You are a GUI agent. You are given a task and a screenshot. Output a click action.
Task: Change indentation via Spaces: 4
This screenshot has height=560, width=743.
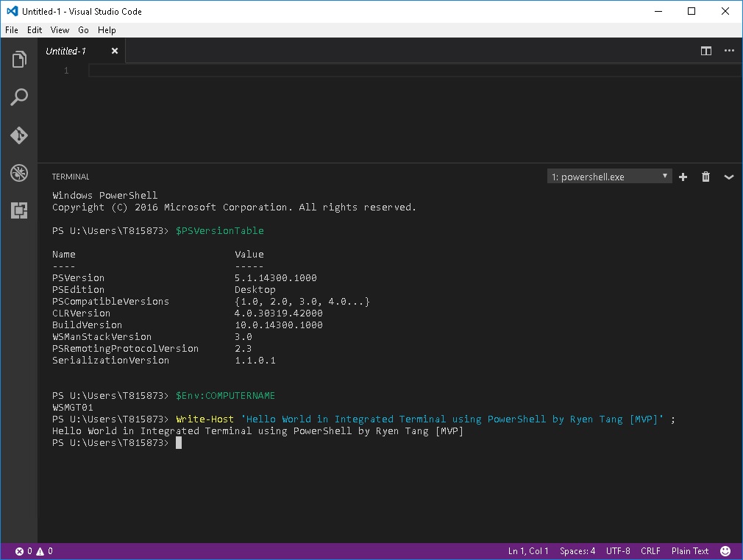577,551
